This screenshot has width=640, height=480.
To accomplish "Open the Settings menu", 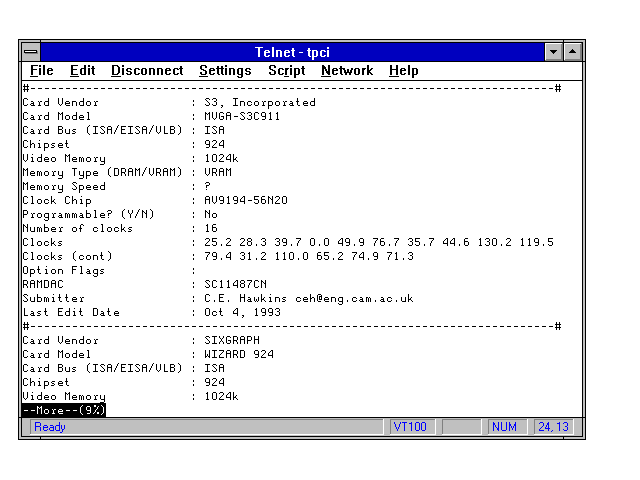I will point(225,71).
